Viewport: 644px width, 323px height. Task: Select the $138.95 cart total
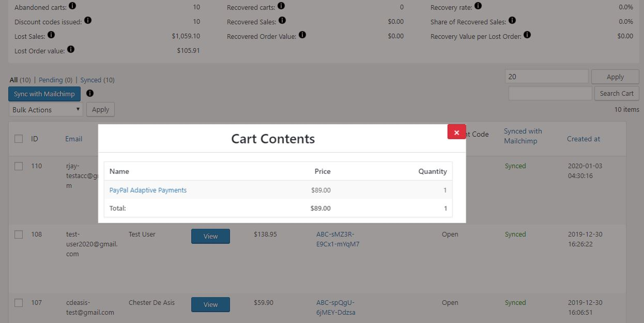click(x=265, y=234)
